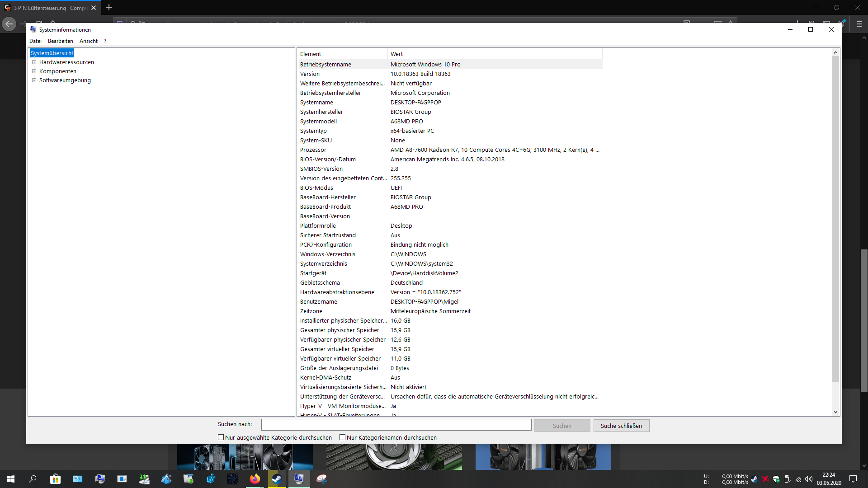Expand the Komponenten tree node
This screenshot has width=868, height=488.
(34, 71)
